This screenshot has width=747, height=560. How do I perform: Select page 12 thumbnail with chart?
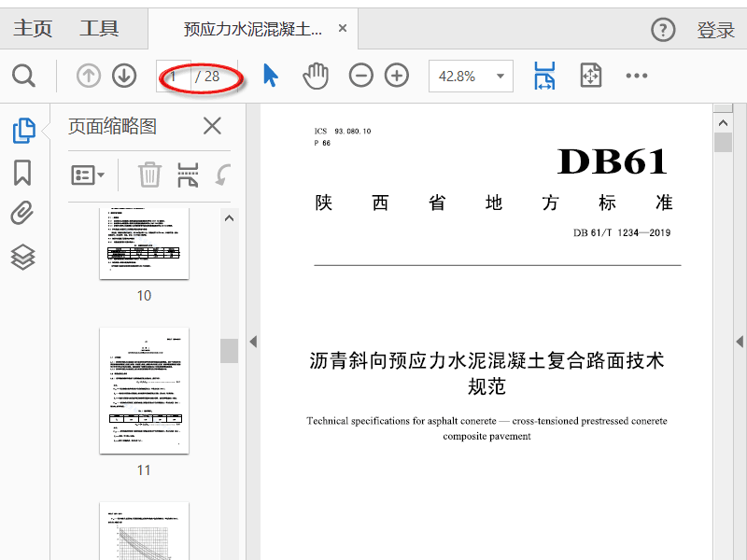coord(144,531)
